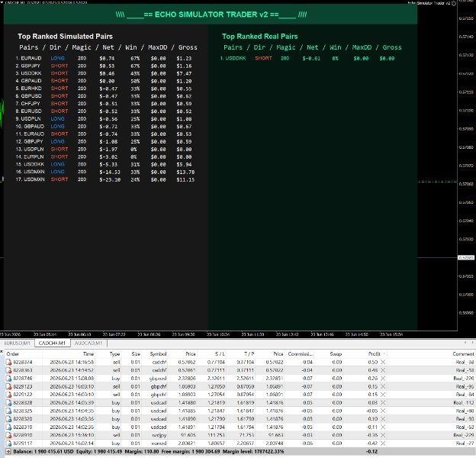Close the cadchf position with profit 0.50

[383, 362]
